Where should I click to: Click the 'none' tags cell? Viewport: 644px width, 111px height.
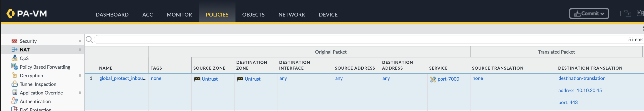pos(156,78)
